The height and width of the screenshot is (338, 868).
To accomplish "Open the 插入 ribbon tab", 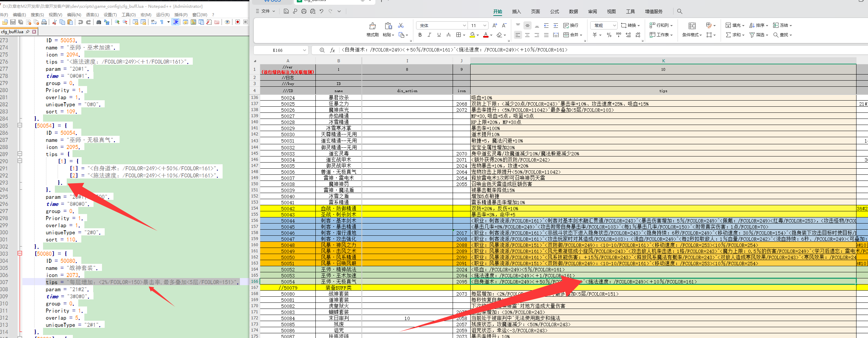I will click(x=516, y=12).
